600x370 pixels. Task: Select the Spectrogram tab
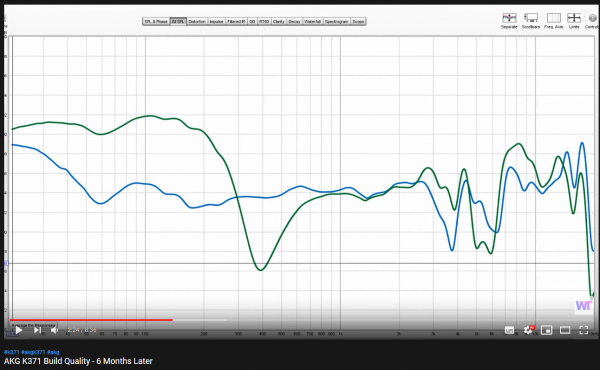[x=337, y=21]
